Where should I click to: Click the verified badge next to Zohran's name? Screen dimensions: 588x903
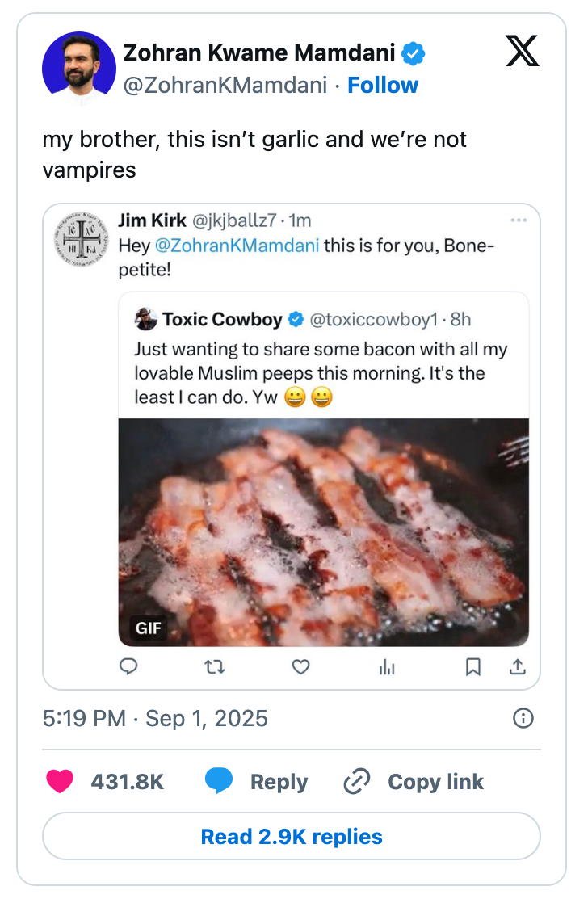coord(414,52)
